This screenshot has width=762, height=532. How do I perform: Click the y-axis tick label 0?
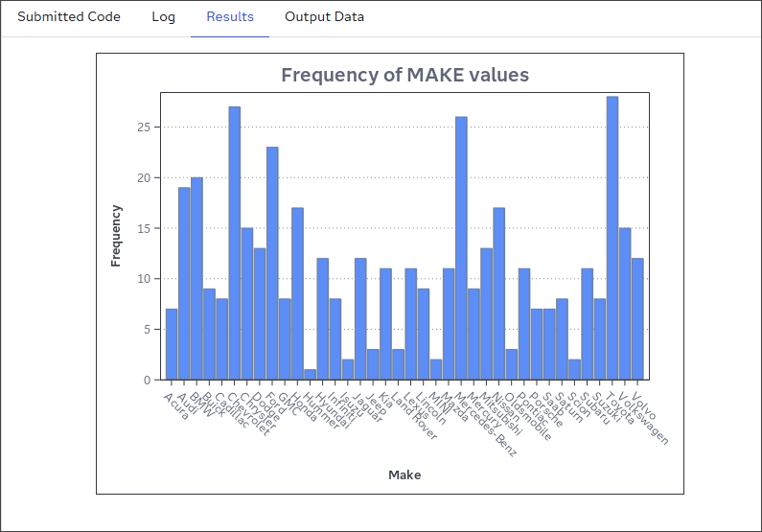pyautogui.click(x=147, y=380)
